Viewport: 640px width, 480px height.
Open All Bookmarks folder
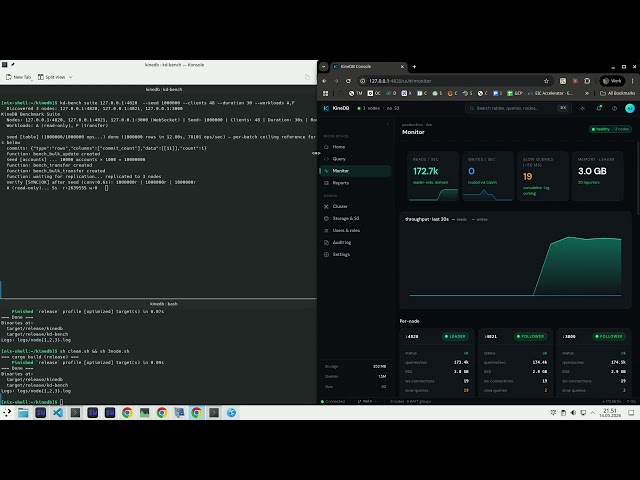point(618,93)
